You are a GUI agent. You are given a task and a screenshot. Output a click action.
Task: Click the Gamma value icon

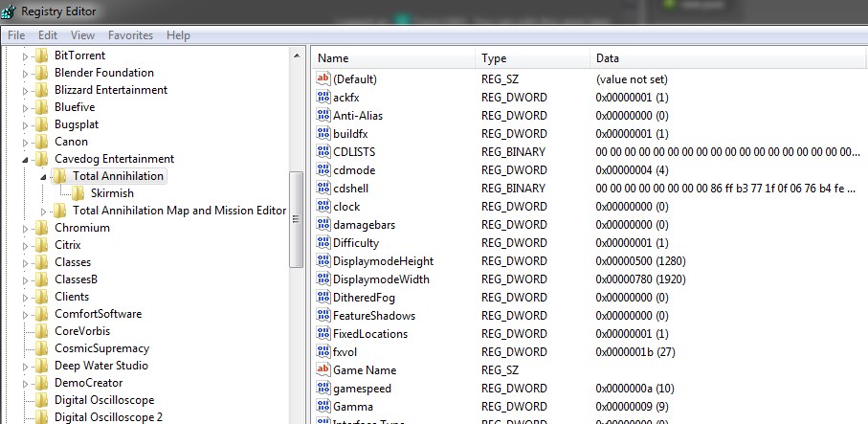click(x=323, y=406)
